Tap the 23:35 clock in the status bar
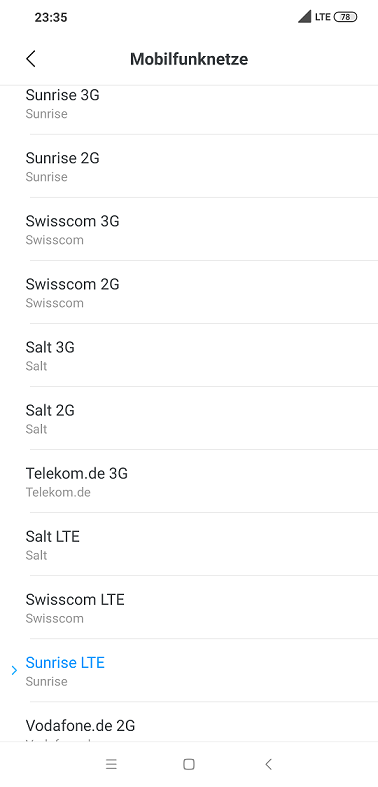The height and width of the screenshot is (787, 378). pyautogui.click(x=51, y=18)
